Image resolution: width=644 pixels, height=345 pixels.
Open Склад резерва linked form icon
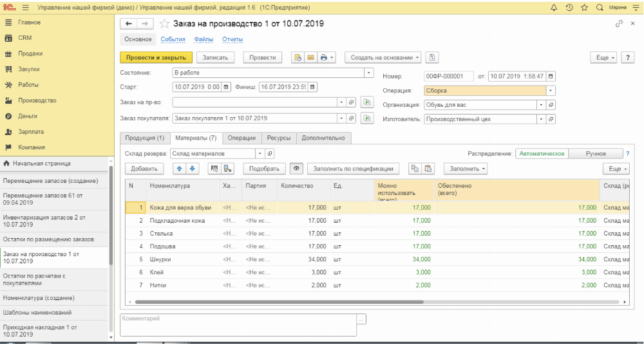(270, 154)
